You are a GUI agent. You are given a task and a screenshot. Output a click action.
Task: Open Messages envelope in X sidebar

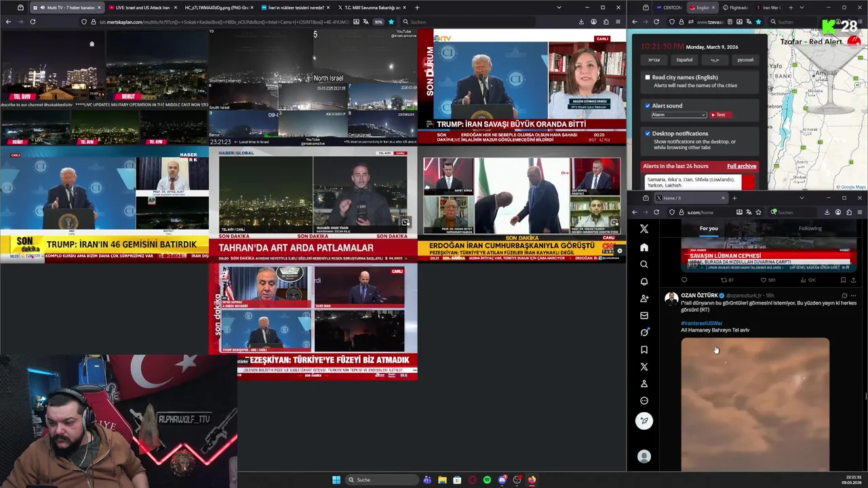[x=644, y=315]
